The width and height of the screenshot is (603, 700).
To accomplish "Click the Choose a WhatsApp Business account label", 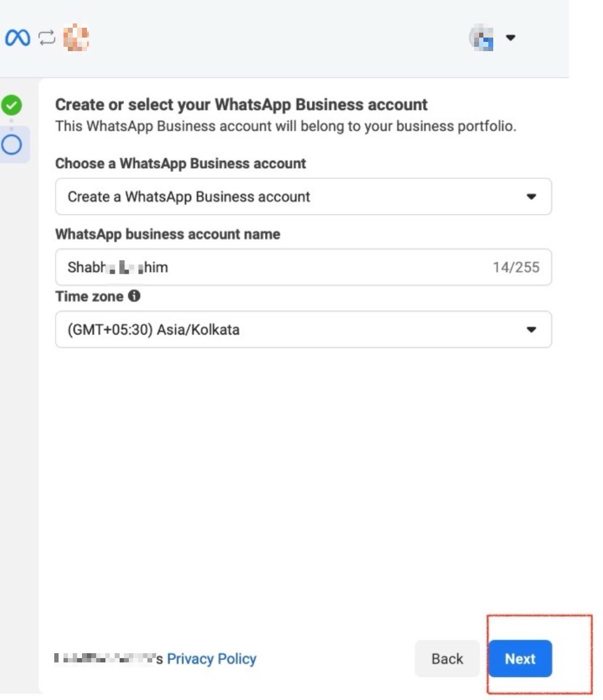I will coord(180,164).
